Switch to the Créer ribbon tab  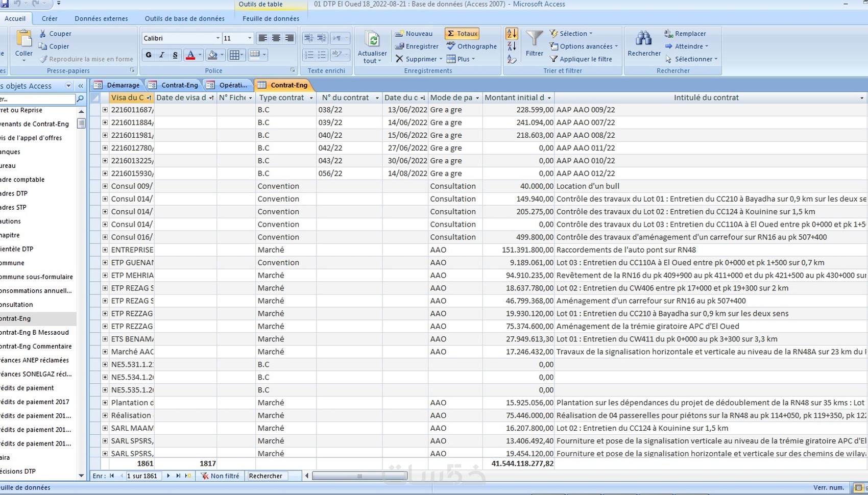click(50, 18)
